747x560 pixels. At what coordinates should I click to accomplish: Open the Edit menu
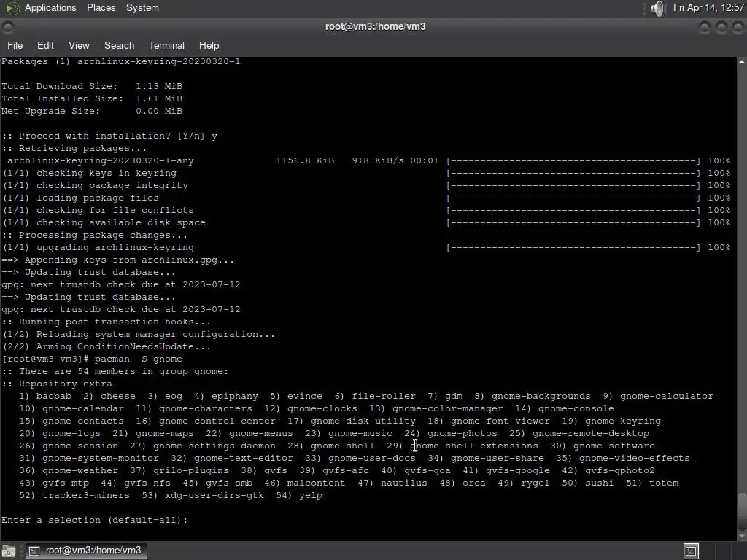45,46
